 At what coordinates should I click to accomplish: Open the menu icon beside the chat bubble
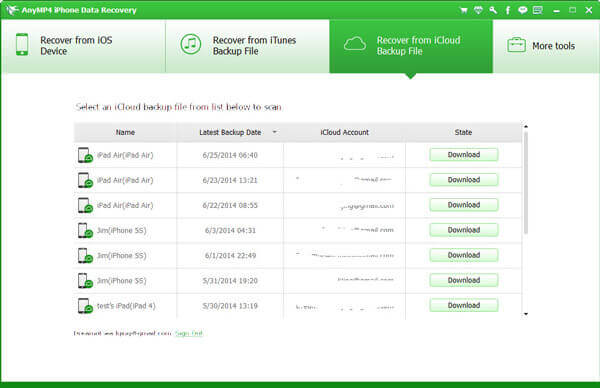(x=538, y=10)
